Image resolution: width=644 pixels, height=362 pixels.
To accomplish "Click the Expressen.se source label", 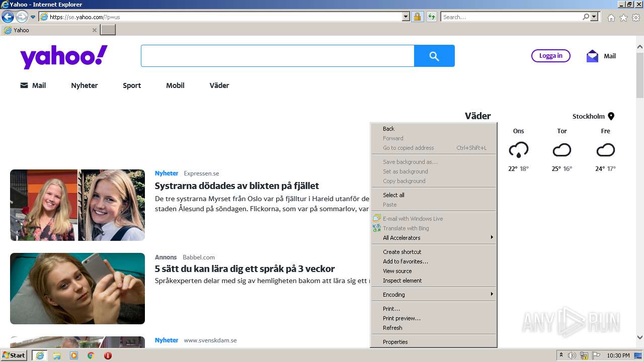I will [x=201, y=173].
